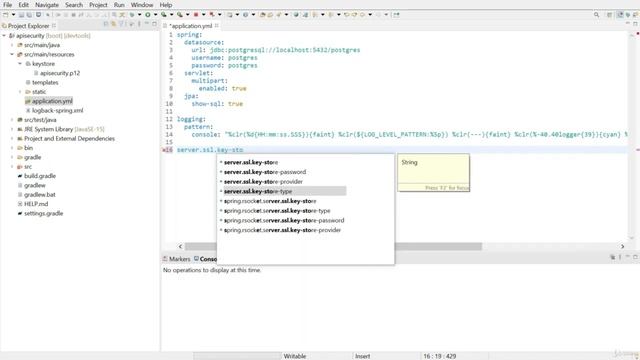The width and height of the screenshot is (640, 360).
Task: Collapse the apisecurity project node
Action: pyautogui.click(x=4, y=36)
